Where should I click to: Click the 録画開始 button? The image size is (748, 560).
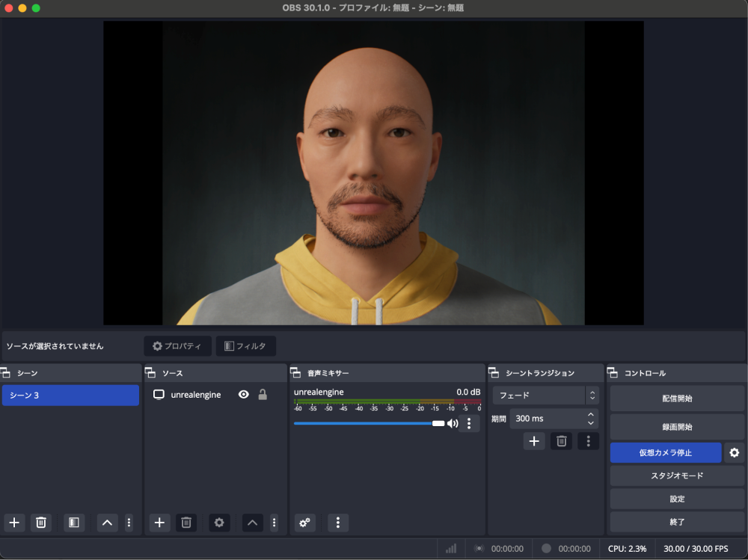click(676, 427)
